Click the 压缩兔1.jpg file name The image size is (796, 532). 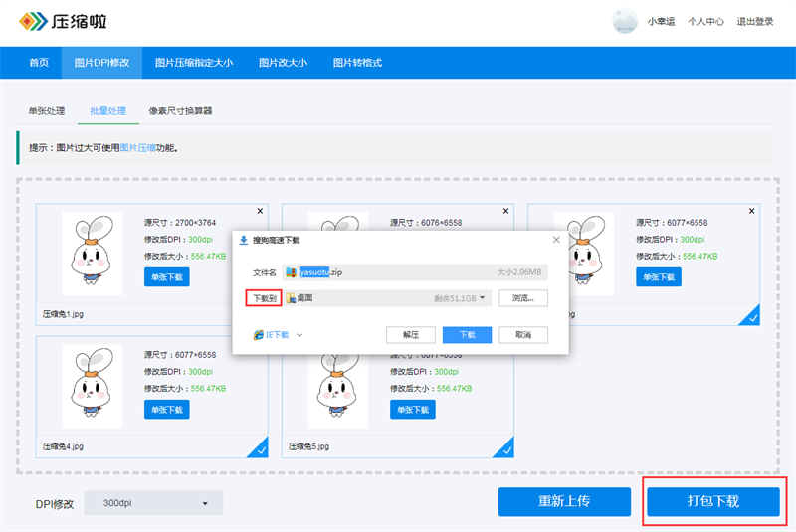click(63, 314)
